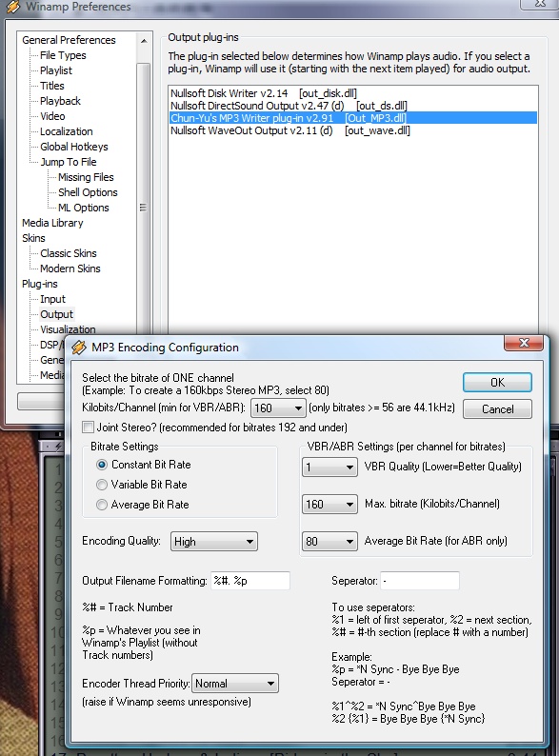Enable the Joint Stereo checkbox
This screenshot has height=756, width=559.
click(89, 428)
